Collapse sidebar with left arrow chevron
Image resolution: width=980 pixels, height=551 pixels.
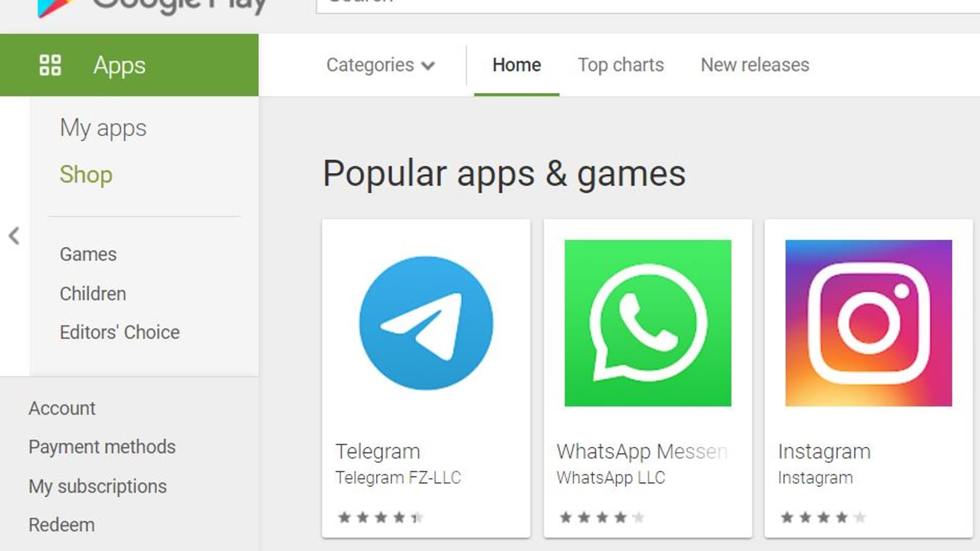[x=14, y=236]
